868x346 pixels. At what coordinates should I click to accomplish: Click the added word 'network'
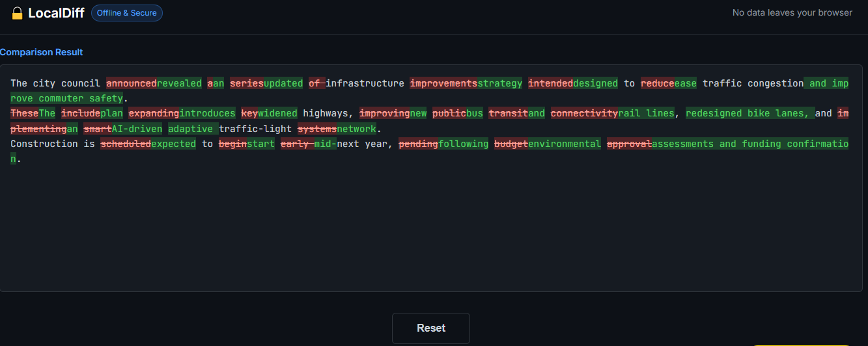[357, 128]
